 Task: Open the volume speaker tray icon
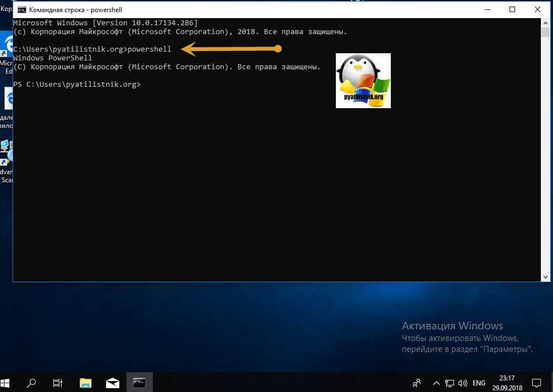click(x=462, y=383)
